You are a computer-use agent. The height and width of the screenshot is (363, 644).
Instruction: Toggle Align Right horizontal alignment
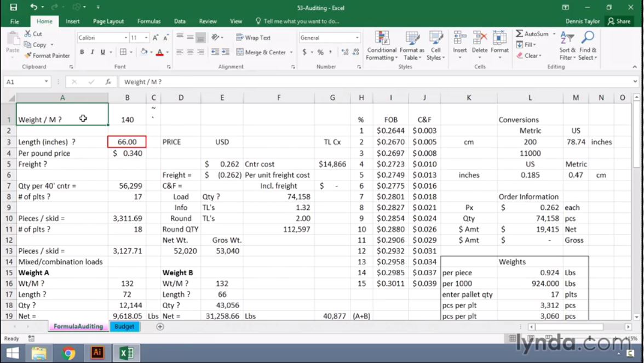click(x=200, y=52)
